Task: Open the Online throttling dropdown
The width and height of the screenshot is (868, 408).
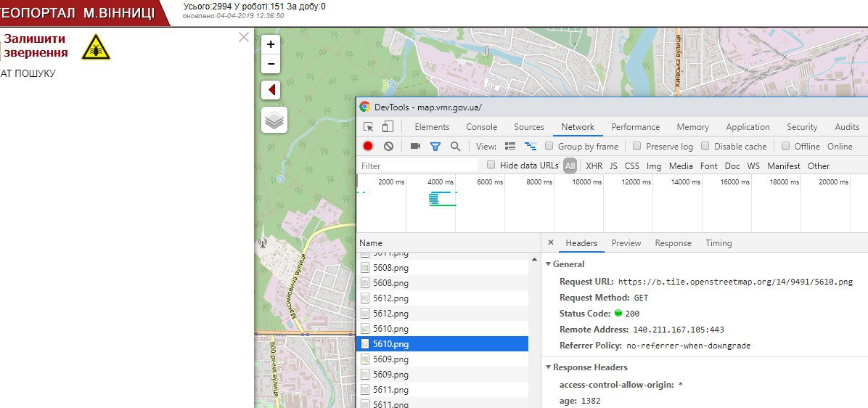Action: (840, 147)
